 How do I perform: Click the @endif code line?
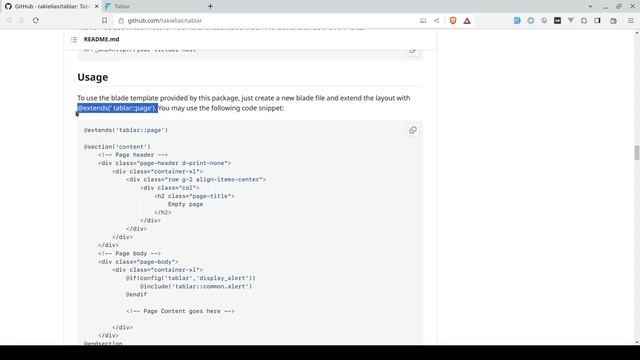click(x=136, y=295)
